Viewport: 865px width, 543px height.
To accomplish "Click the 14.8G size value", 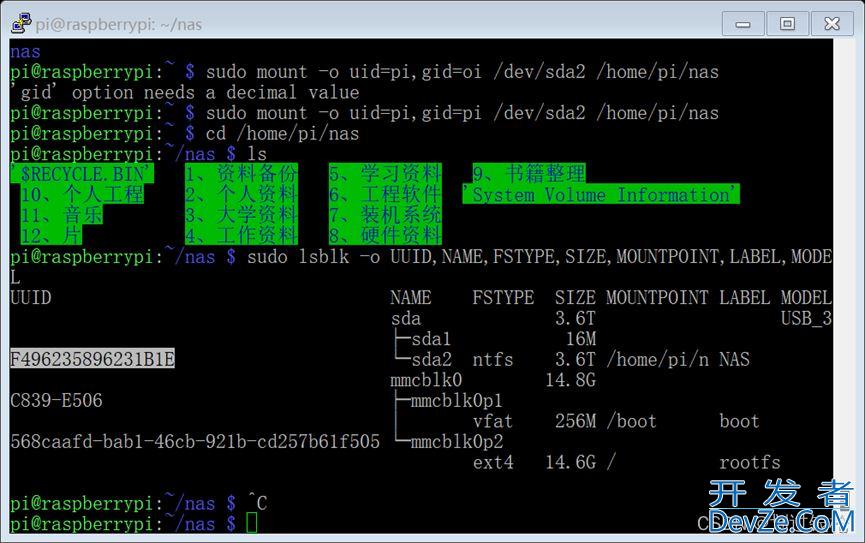I will pos(570,380).
